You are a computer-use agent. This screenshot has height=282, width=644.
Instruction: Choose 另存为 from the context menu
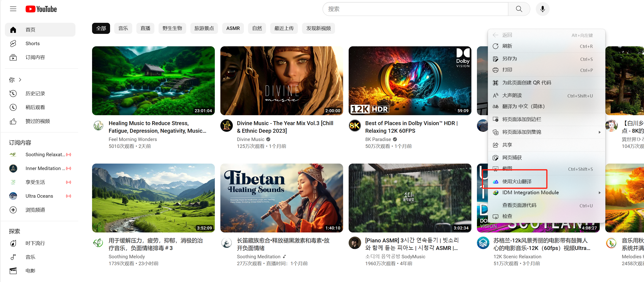coord(546,59)
